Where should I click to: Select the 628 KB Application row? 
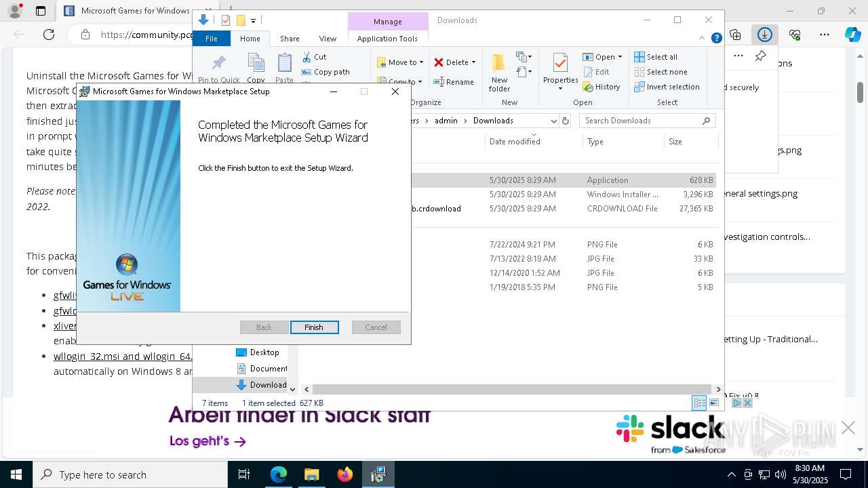tap(563, 180)
